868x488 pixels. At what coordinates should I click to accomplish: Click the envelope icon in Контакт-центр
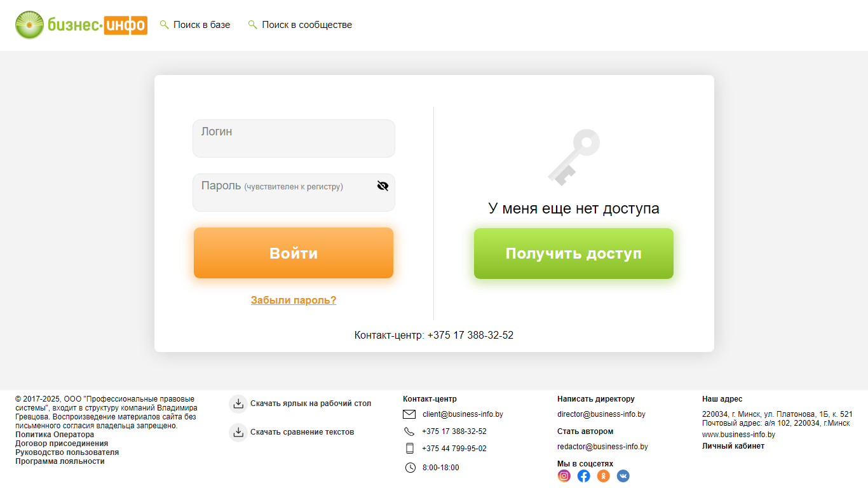click(409, 414)
